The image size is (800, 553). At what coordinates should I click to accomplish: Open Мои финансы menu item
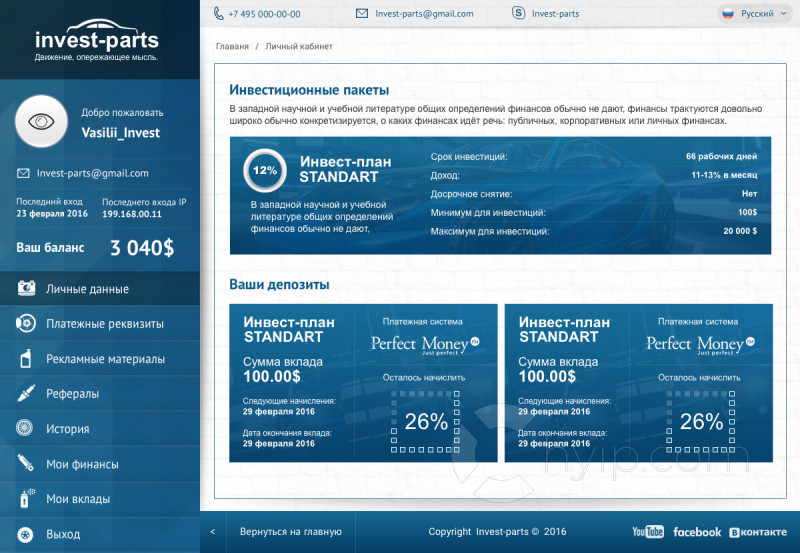(100, 464)
